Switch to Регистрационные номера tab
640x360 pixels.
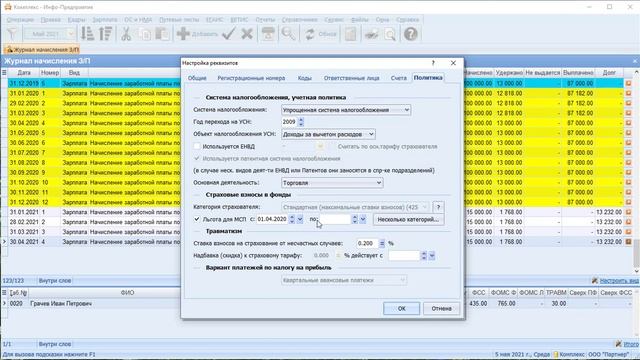[251, 78]
